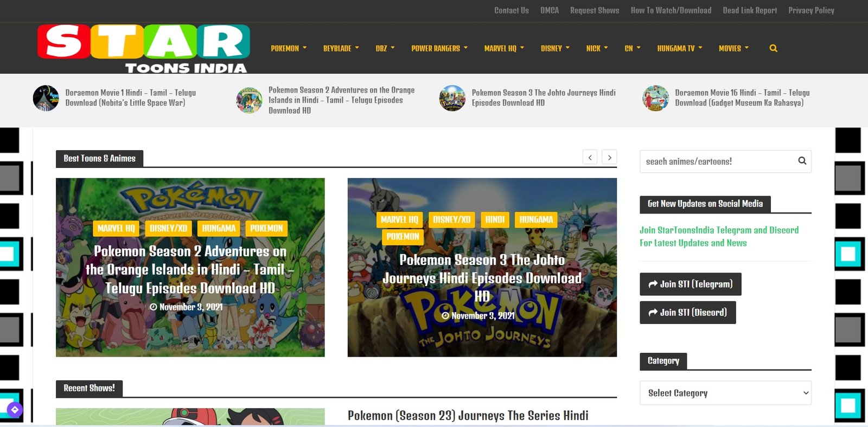868x427 pixels.
Task: Select the Hindi tag on Johto Journeys card
Action: point(494,219)
